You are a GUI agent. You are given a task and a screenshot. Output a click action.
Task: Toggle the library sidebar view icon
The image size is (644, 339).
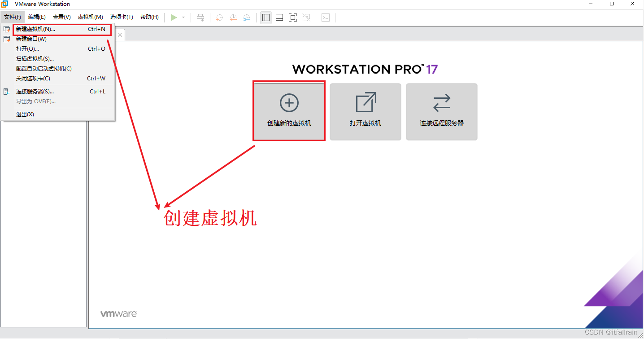point(266,18)
